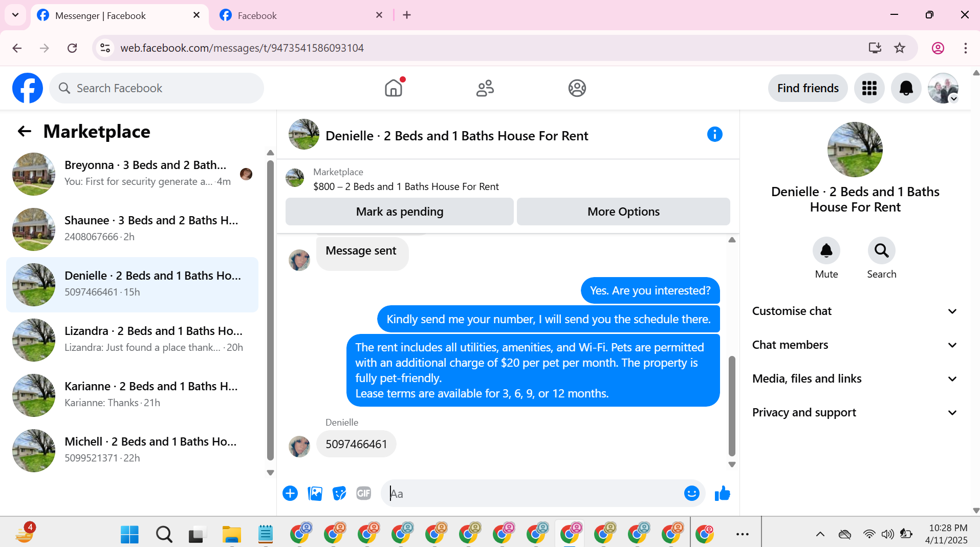The width and height of the screenshot is (980, 547).
Task: Click the browser address bar URL
Action: click(x=242, y=48)
